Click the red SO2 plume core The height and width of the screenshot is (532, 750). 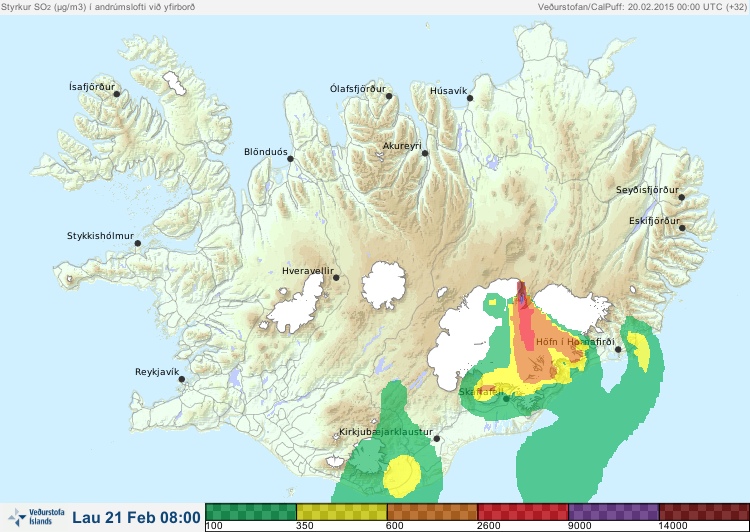point(526,321)
